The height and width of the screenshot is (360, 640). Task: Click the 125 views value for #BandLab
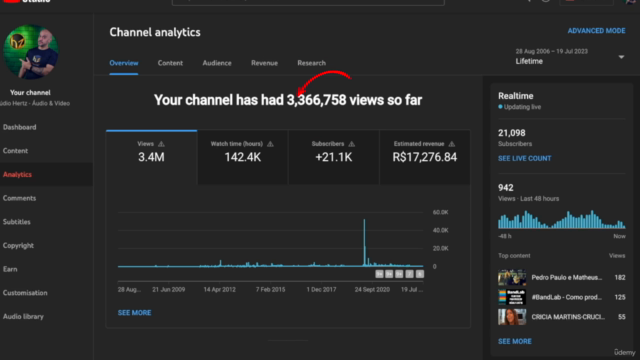620,297
